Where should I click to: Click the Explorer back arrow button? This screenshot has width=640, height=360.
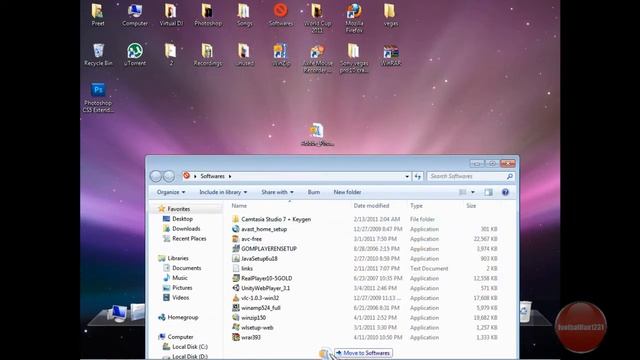(156, 176)
